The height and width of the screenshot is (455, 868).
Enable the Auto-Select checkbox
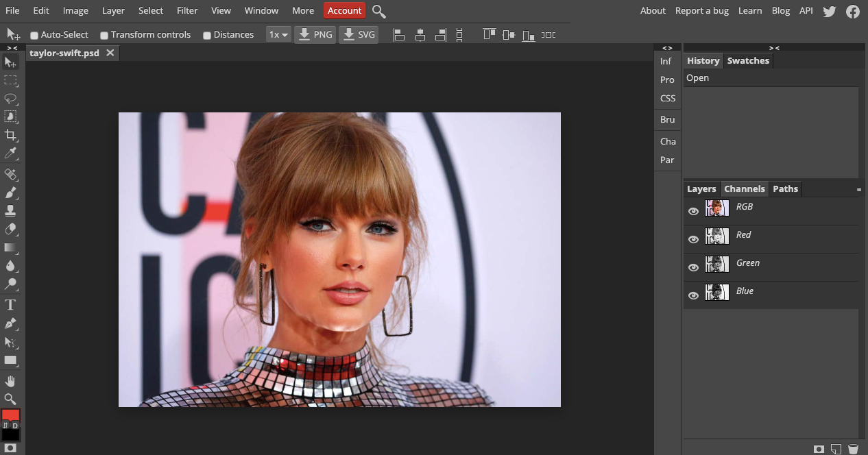click(34, 35)
